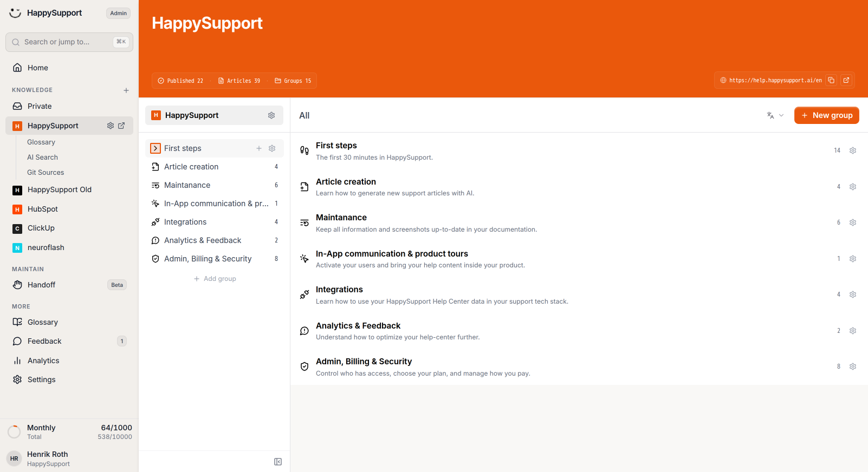Open Feedback in sidebar

click(69, 341)
